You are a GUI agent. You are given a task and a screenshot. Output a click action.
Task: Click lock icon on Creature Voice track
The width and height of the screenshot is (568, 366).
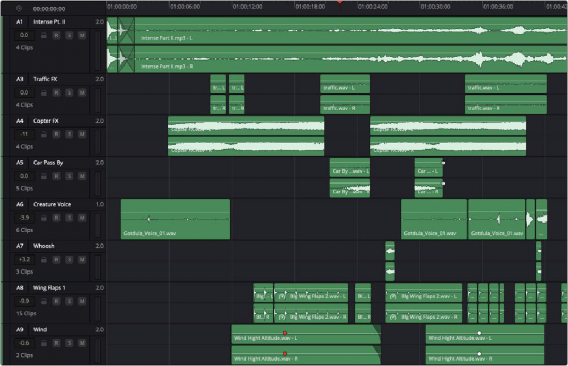(43, 218)
